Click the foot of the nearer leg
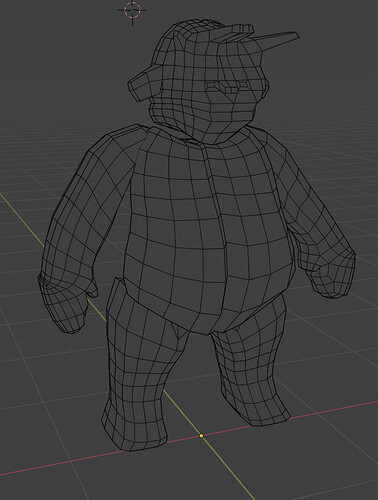The height and width of the screenshot is (500, 378). pyautogui.click(x=133, y=427)
